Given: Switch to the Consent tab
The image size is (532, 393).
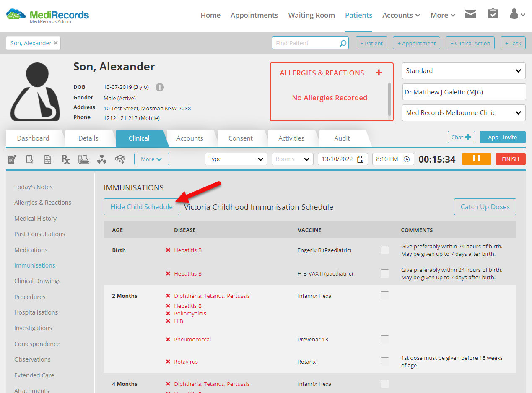Looking at the screenshot, I should (241, 138).
